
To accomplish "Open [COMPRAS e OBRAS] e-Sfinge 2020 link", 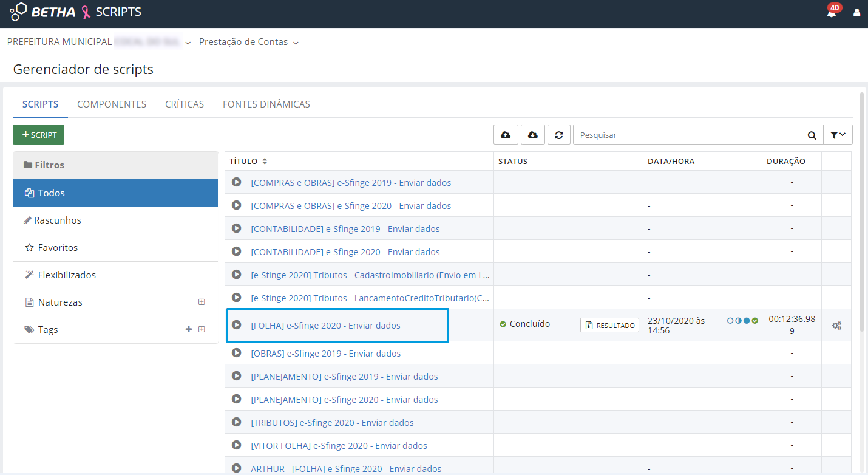I will (351, 205).
